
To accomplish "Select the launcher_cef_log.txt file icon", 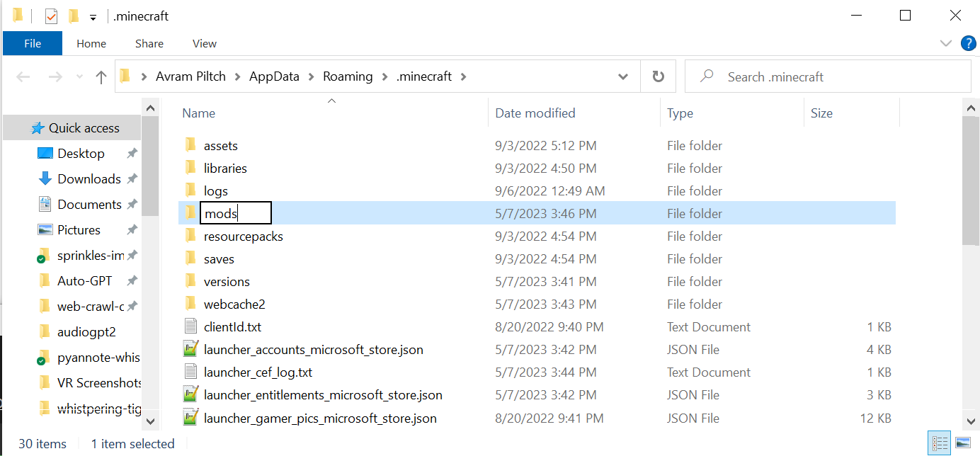I will coord(190,372).
